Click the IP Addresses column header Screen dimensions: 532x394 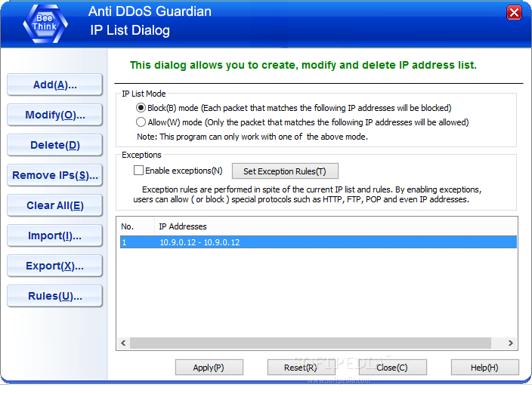[x=336, y=226]
